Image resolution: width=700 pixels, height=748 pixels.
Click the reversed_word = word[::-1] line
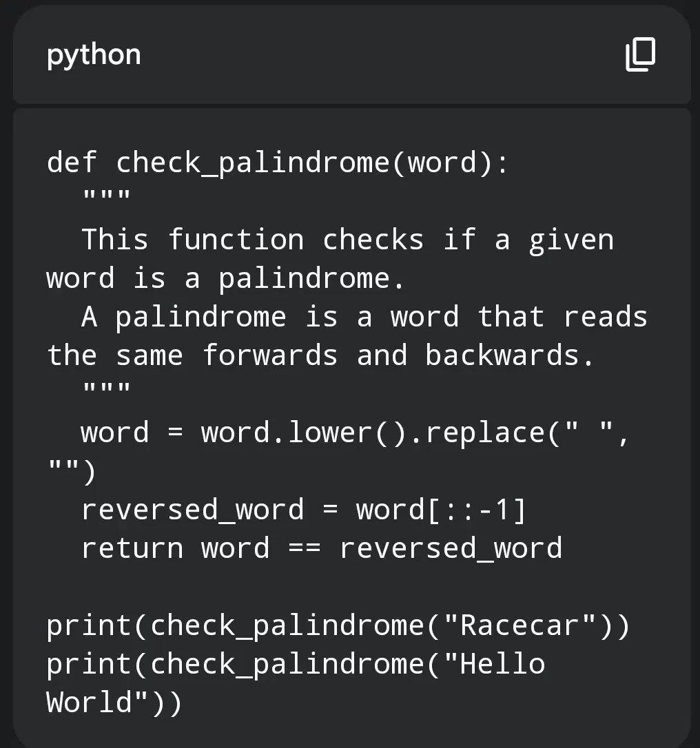tap(303, 510)
